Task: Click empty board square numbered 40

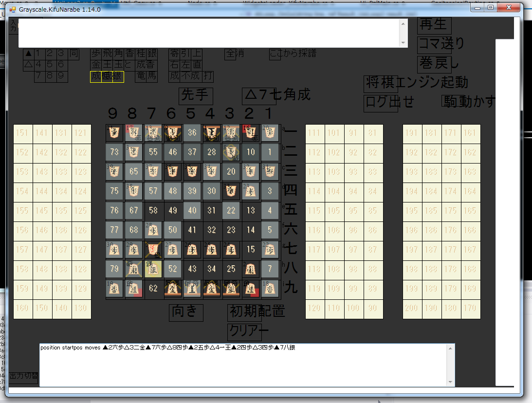Action: 192,211
